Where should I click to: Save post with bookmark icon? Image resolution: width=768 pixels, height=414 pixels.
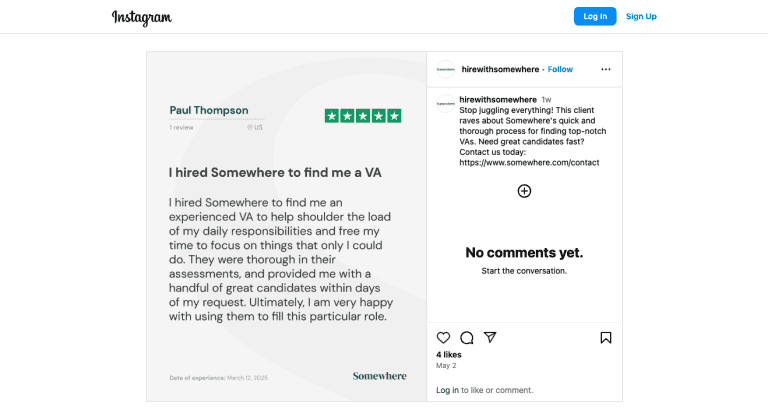(x=606, y=338)
